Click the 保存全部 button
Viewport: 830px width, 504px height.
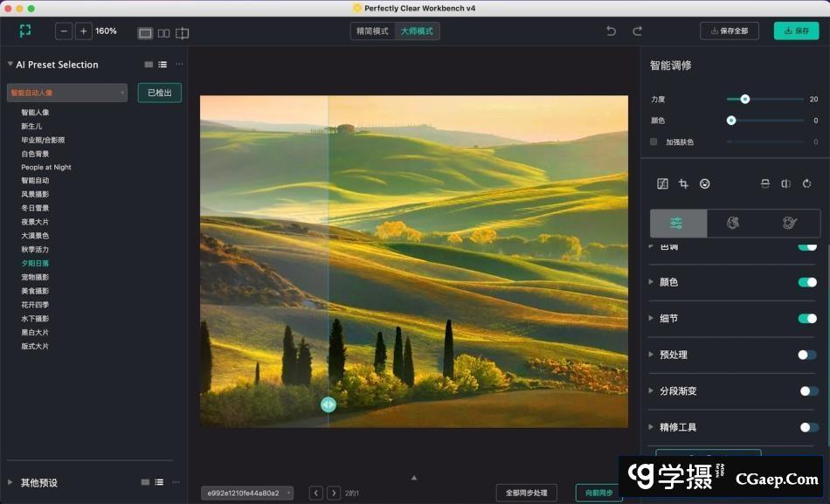730,31
